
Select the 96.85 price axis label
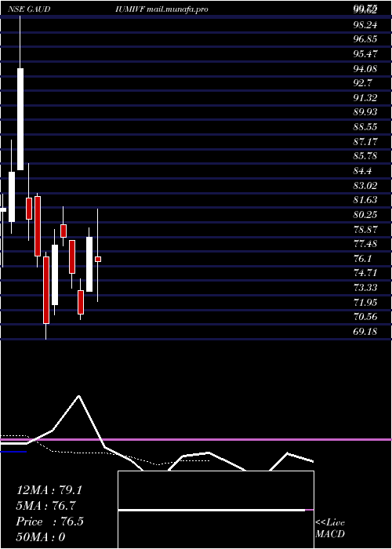pos(365,39)
